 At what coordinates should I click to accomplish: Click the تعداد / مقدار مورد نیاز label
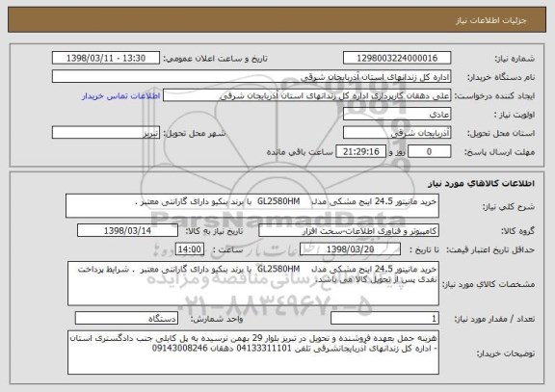coord(494,319)
